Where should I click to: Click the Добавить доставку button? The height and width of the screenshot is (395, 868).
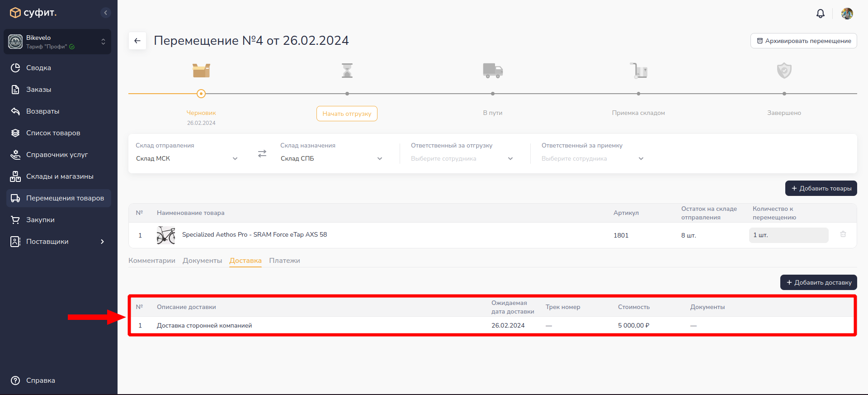point(819,282)
